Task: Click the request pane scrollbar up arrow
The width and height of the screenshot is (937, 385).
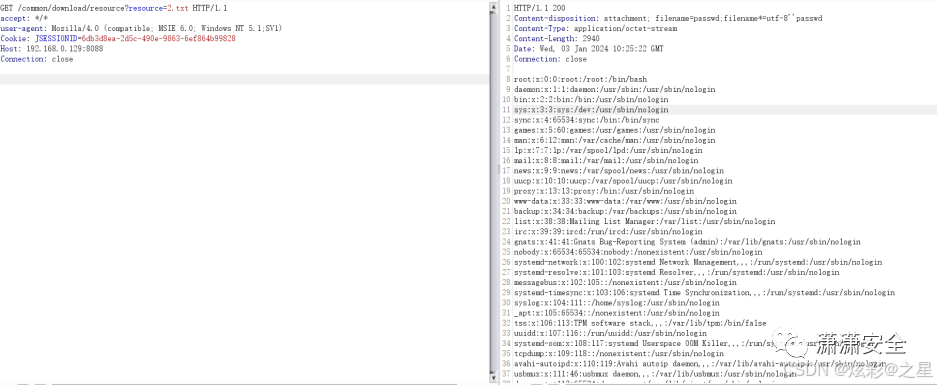Action: (x=494, y=7)
